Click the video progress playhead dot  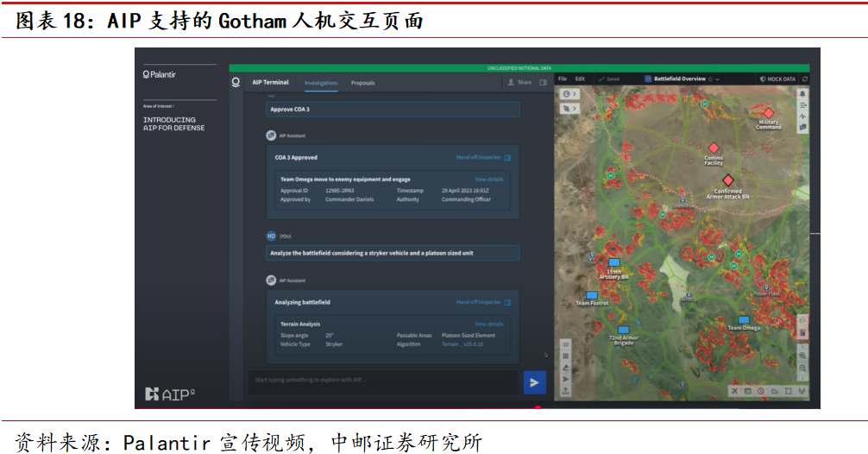click(x=538, y=408)
